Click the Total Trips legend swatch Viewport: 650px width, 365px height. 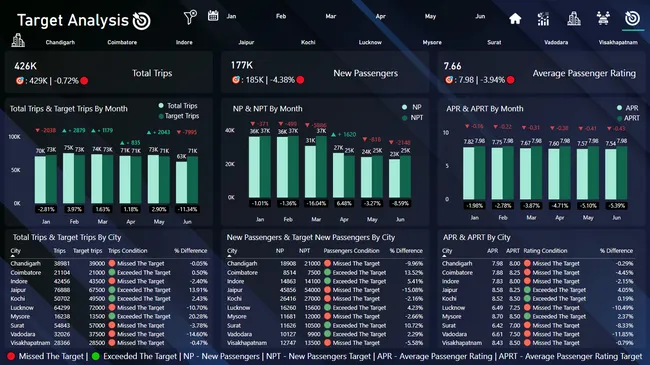pyautogui.click(x=161, y=106)
